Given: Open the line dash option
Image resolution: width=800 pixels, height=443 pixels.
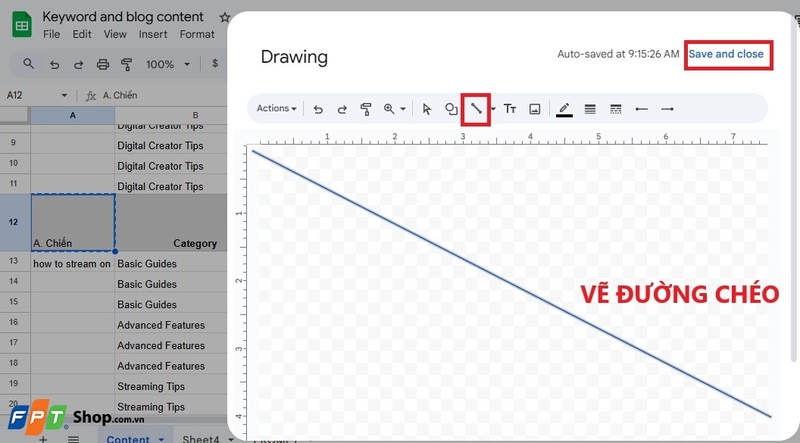Looking at the screenshot, I should 616,109.
